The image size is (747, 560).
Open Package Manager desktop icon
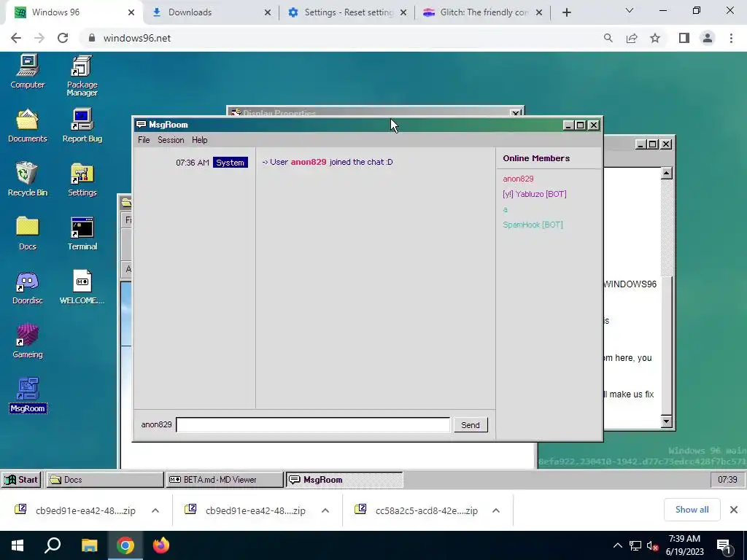pyautogui.click(x=82, y=75)
